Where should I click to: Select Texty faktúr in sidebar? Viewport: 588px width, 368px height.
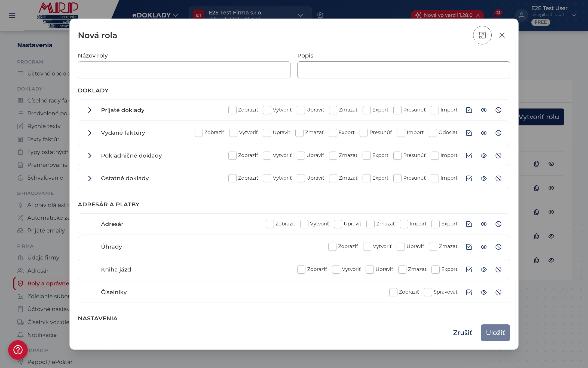pos(43,139)
